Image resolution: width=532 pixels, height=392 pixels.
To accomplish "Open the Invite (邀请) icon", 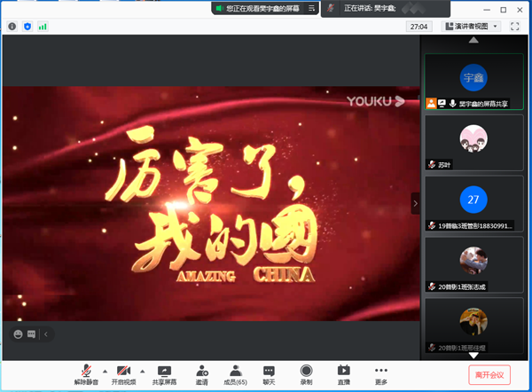I will (202, 374).
